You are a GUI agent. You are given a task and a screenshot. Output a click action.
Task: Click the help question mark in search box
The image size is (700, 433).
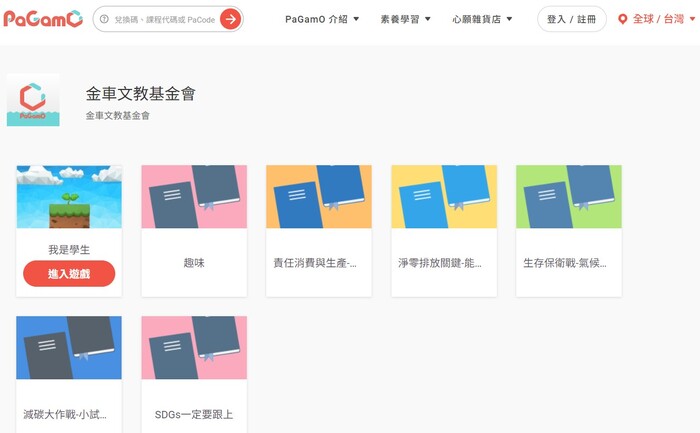(104, 19)
